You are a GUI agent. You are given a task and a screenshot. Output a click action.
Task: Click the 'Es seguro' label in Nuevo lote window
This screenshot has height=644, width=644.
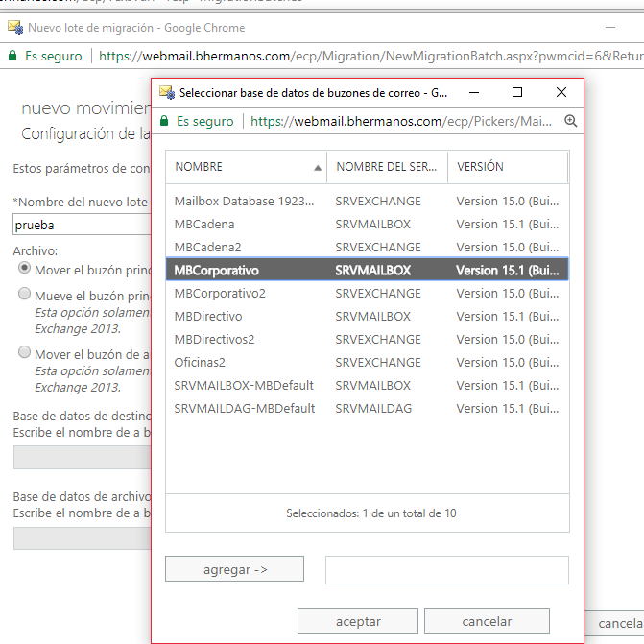54,56
